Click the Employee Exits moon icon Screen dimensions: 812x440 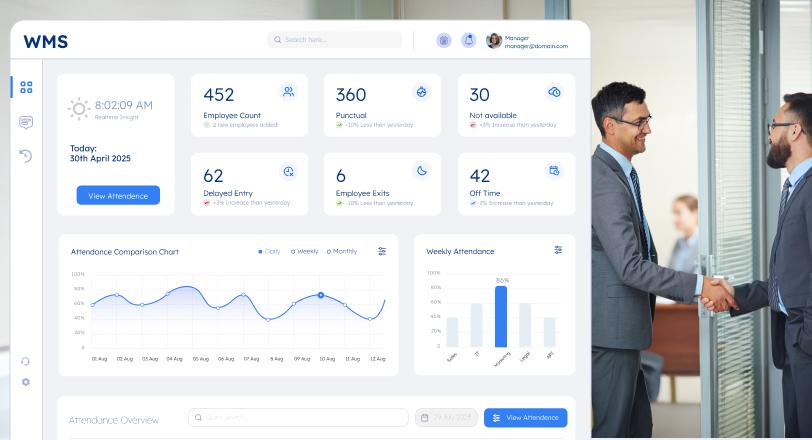(422, 170)
